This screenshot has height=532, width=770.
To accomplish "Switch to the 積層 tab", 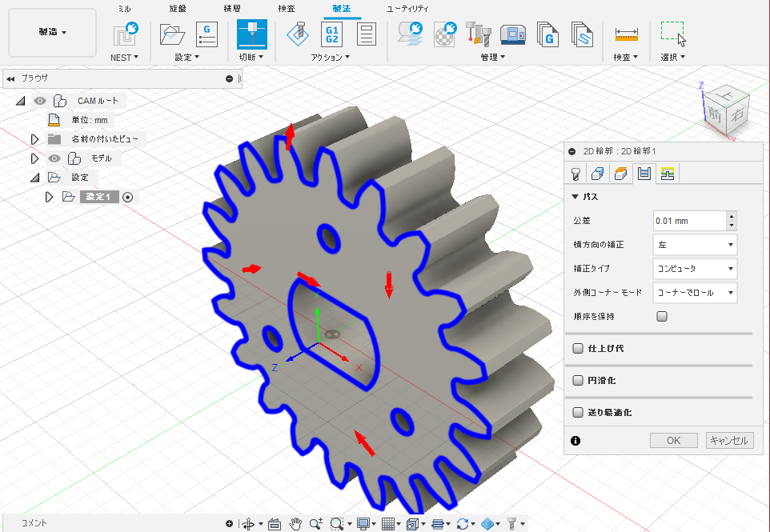I will tap(232, 8).
